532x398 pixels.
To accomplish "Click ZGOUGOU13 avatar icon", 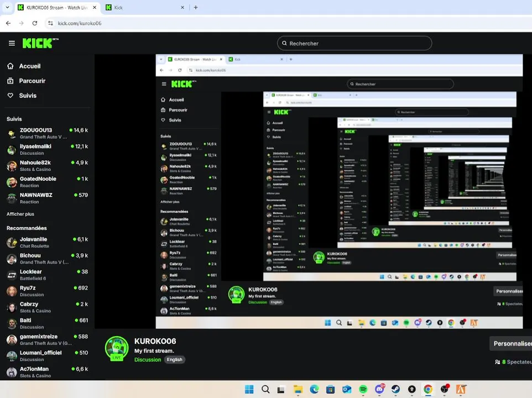I will pyautogui.click(x=12, y=134).
